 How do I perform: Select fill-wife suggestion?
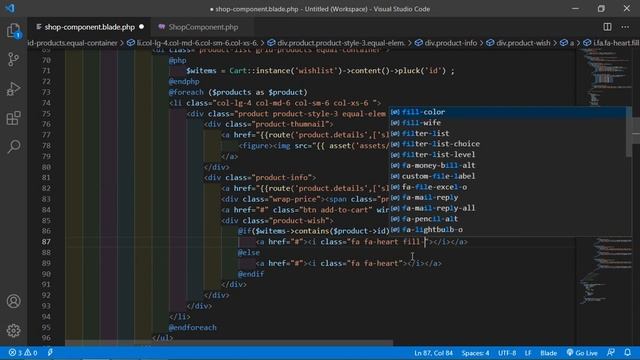point(508,122)
